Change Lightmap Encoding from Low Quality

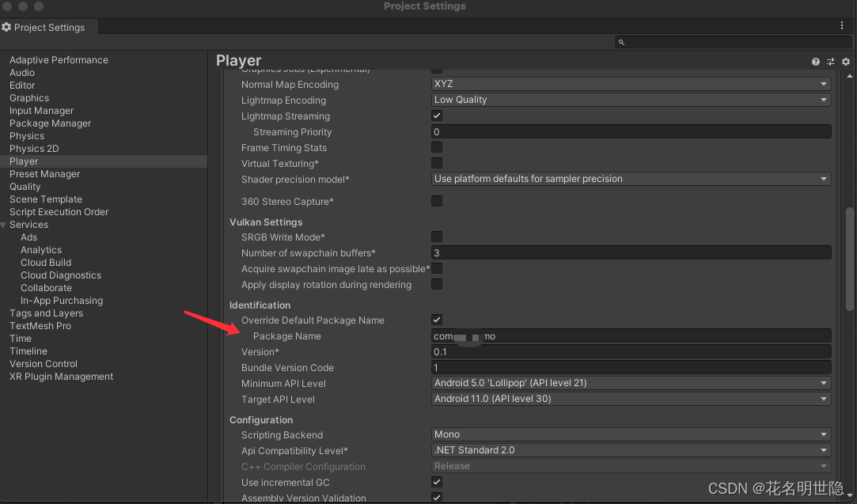tap(631, 100)
